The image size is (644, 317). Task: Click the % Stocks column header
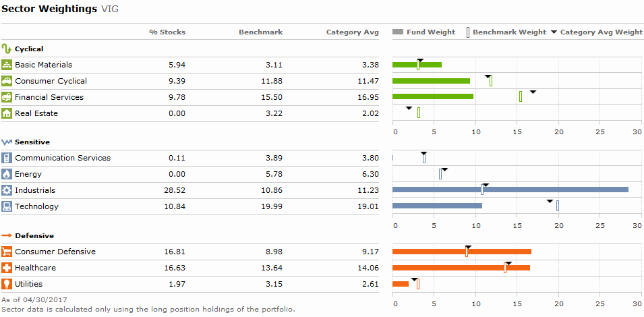pyautogui.click(x=167, y=32)
